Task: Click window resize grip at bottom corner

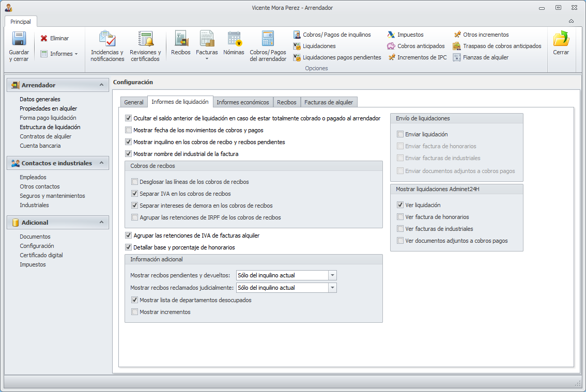Action: click(x=578, y=383)
